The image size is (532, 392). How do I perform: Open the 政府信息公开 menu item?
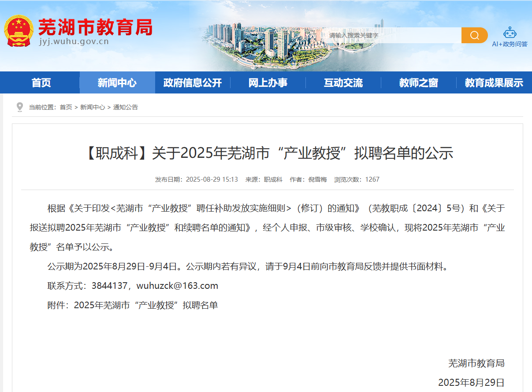click(192, 83)
